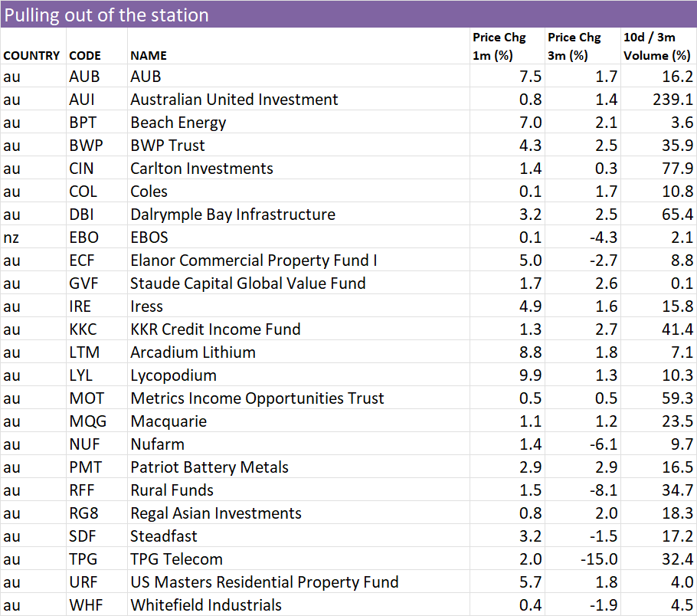Click the -8.1 value in Rural Funds row

pyautogui.click(x=604, y=490)
